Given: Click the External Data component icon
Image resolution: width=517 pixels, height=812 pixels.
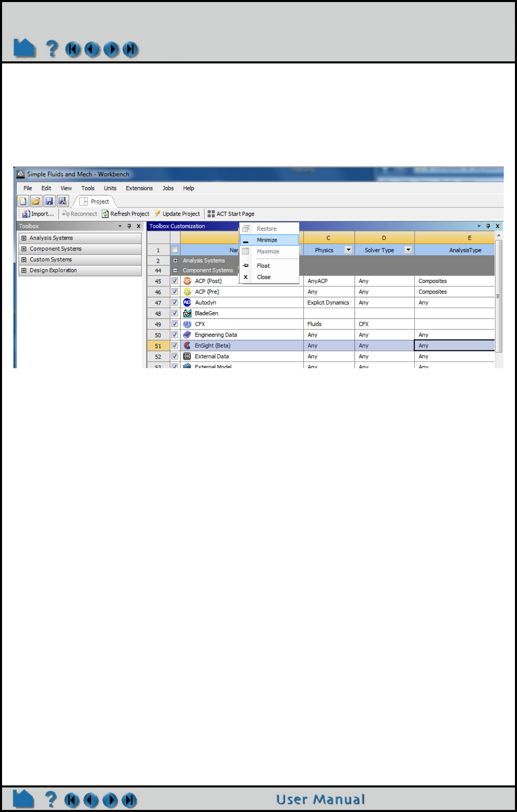Looking at the screenshot, I should click(187, 356).
